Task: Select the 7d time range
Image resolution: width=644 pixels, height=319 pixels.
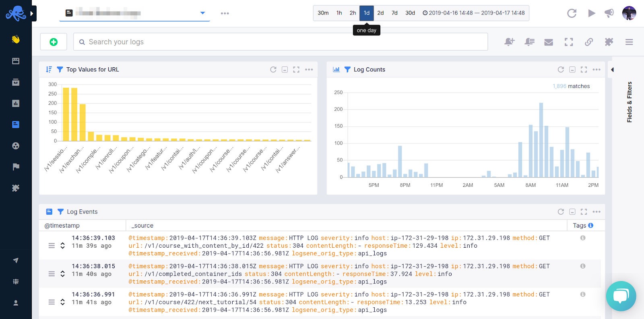Action: tap(394, 13)
